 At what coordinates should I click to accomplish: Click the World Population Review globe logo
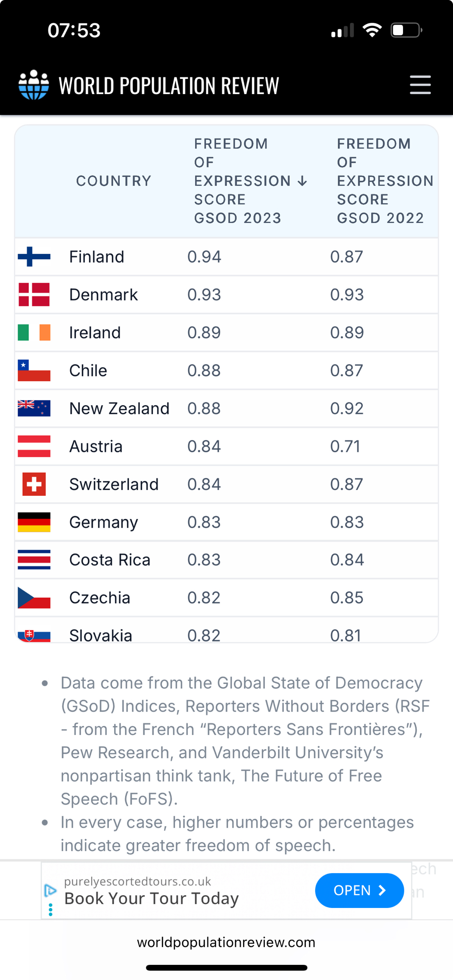click(33, 85)
